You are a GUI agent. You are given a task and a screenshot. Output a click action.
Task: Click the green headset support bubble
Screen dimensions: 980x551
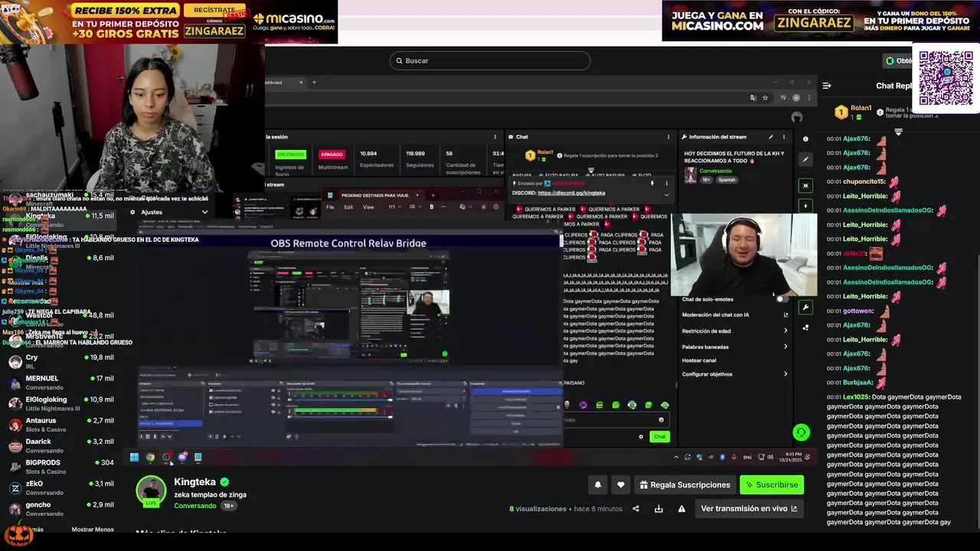801,432
